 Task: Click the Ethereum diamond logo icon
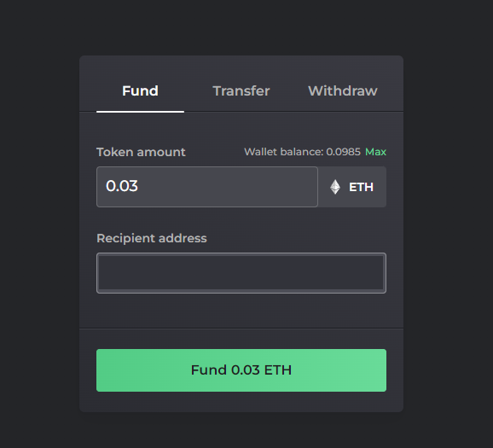[x=335, y=187]
